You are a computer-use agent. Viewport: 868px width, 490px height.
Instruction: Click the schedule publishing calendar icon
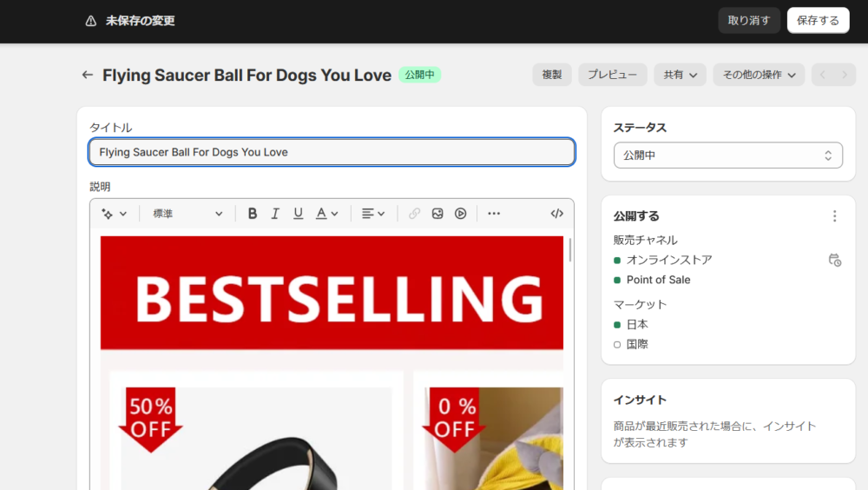[x=834, y=260]
